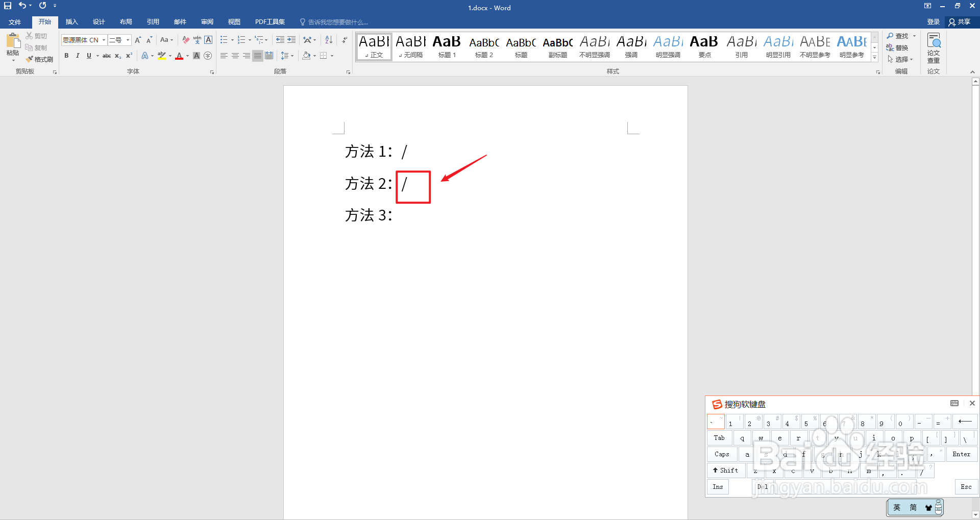Click the Esc key on soft keyboard
This screenshot has width=980, height=520.
(x=966, y=487)
